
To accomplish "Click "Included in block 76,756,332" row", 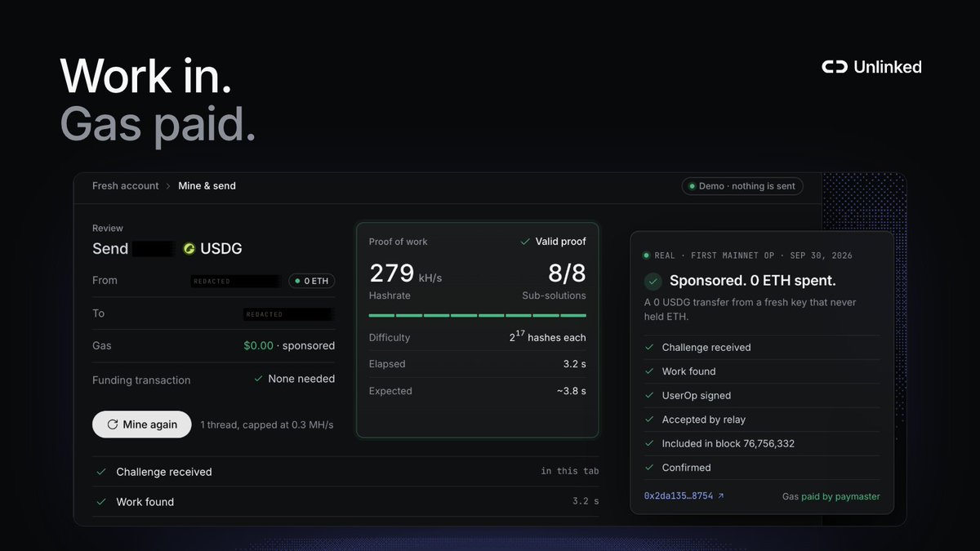I will tap(762, 443).
